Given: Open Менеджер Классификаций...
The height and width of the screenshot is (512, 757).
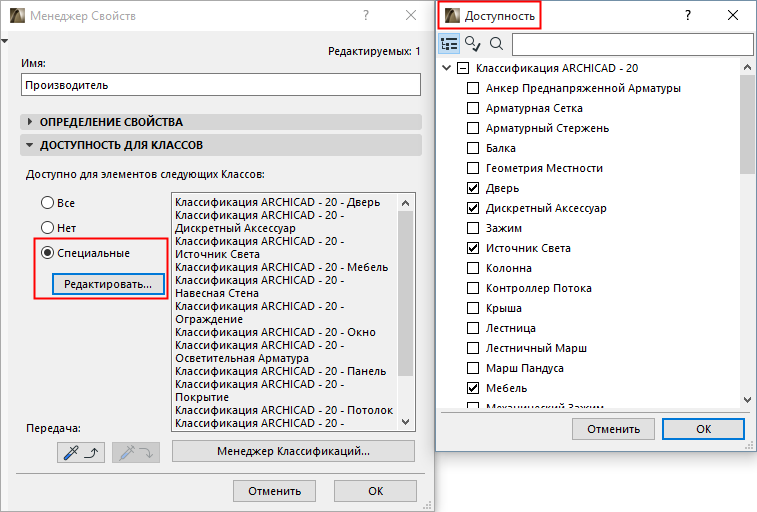Looking at the screenshot, I should pos(293,451).
